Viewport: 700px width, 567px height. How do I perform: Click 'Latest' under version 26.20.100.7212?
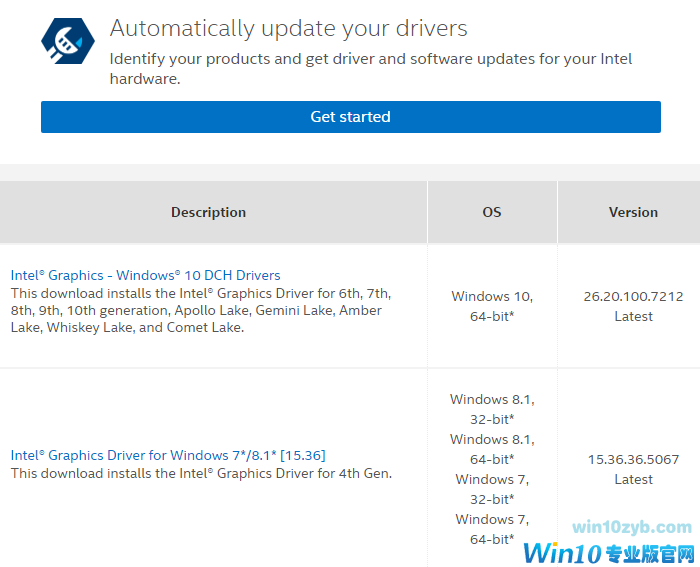coord(633,317)
